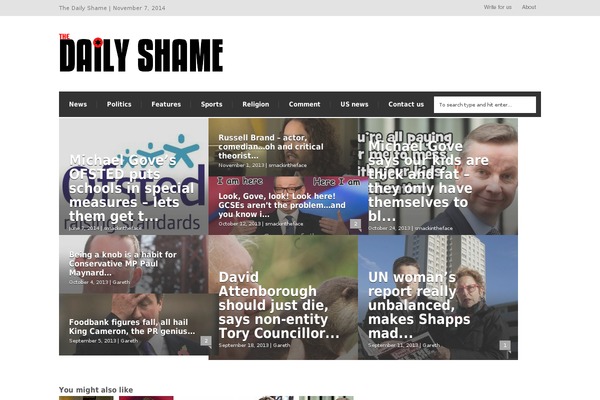Open the Michael Gove's OFSTED article

[132, 188]
